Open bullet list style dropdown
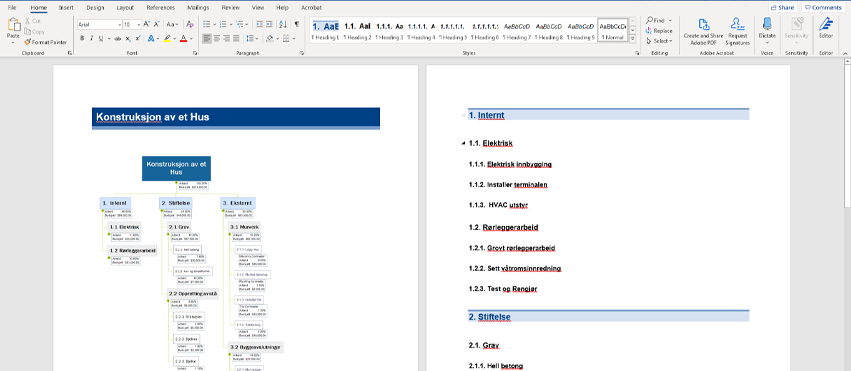This screenshot has height=371, width=851. tap(215, 24)
